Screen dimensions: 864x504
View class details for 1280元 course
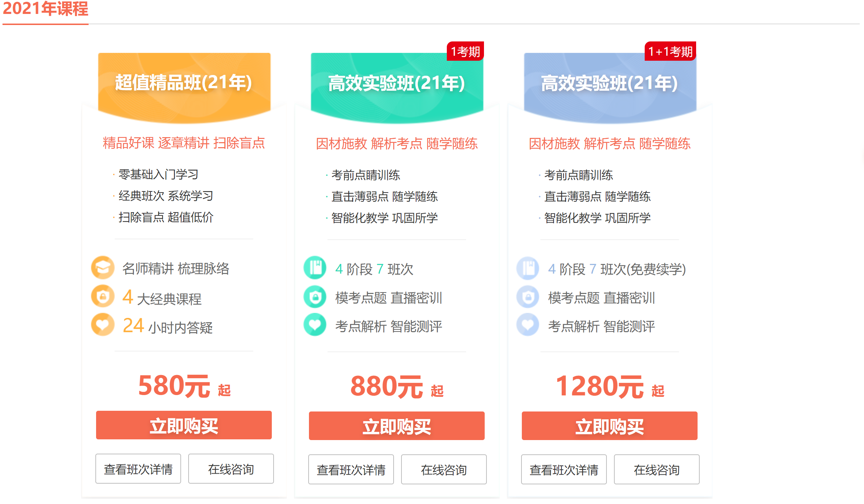tap(564, 470)
